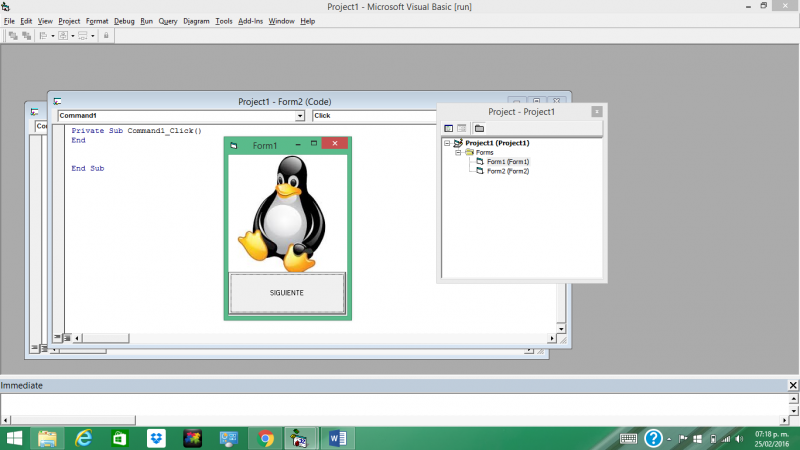Screen dimensions: 800x450
Task: Open the File menu
Action: (9, 21)
